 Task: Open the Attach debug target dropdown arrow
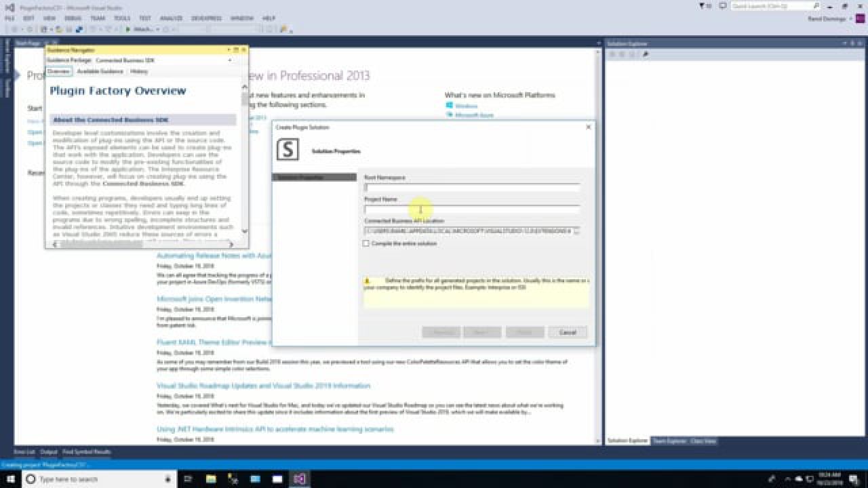[157, 29]
